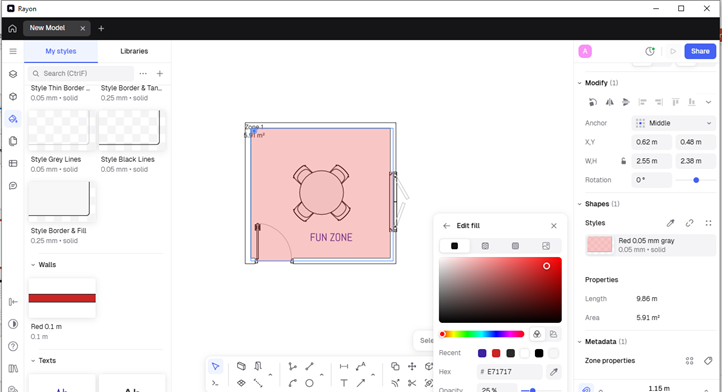Select the wall drawing tool
The image size is (722, 392).
pos(241,366)
